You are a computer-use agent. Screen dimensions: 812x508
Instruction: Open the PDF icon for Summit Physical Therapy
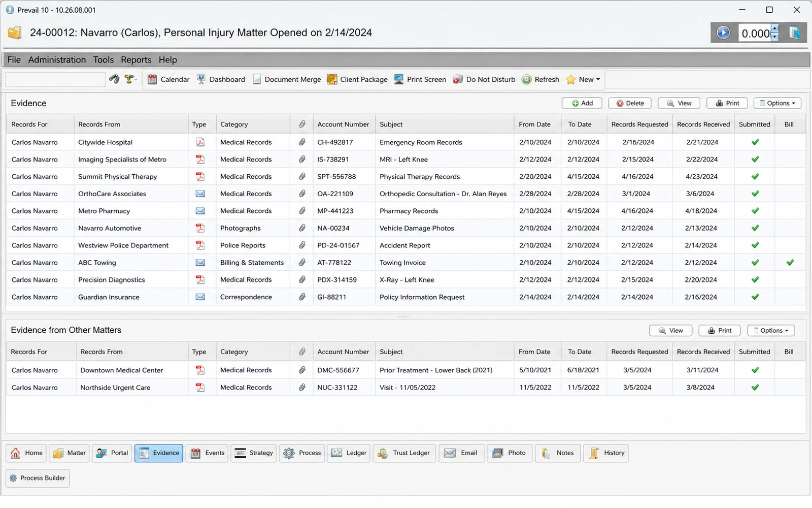pos(200,177)
